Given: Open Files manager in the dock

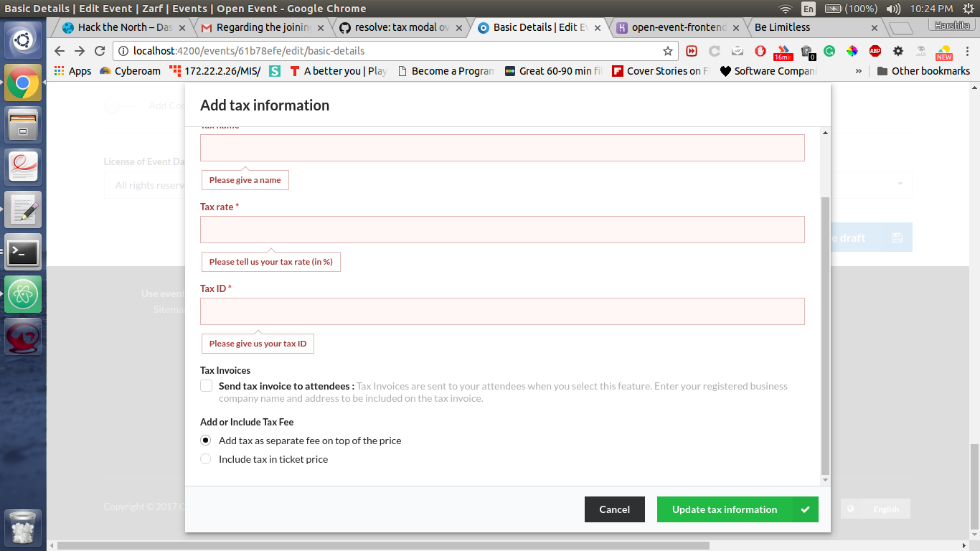Looking at the screenshot, I should click(23, 125).
